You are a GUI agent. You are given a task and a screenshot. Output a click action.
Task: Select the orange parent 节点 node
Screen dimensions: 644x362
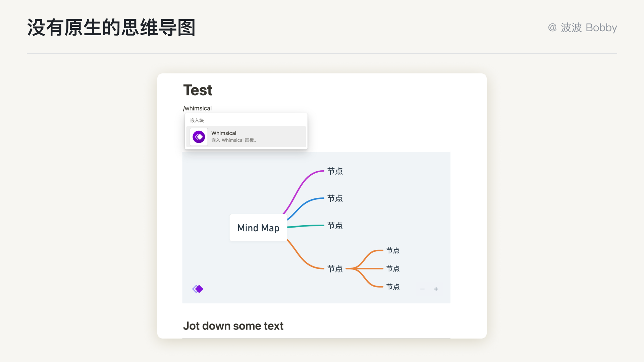coord(335,269)
